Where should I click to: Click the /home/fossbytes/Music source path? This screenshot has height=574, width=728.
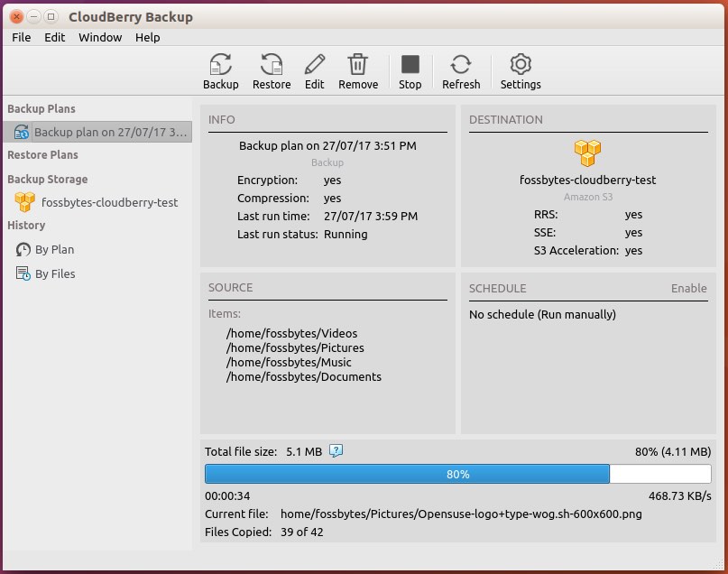click(x=289, y=362)
